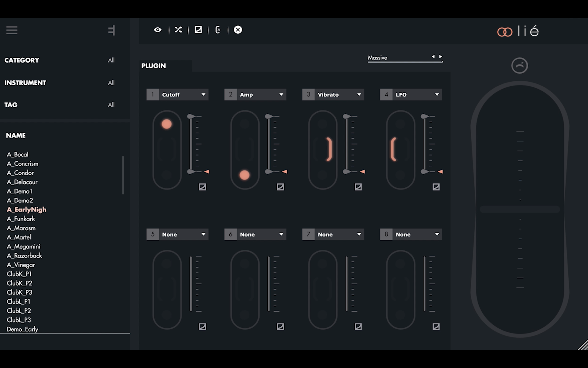Select the top dot in Cutoff gesture pad

(167, 124)
